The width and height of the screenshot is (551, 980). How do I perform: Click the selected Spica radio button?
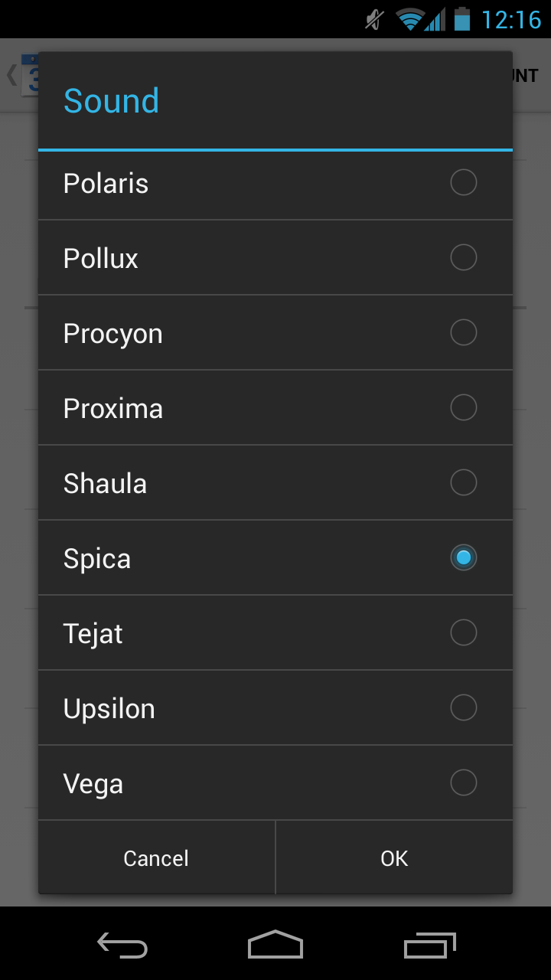pyautogui.click(x=463, y=557)
